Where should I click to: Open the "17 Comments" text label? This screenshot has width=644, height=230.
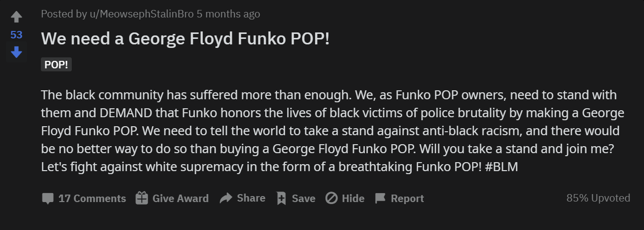pyautogui.click(x=92, y=199)
